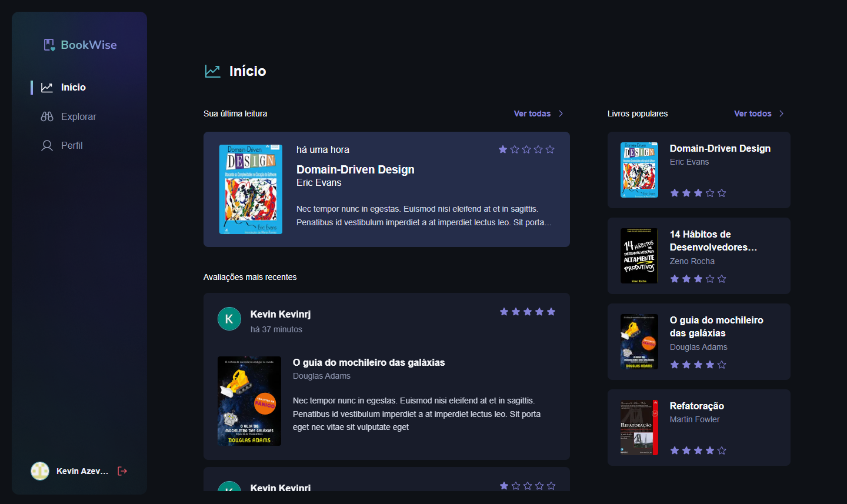Toggle the first star on Domain-Driven Design rating
The image size is (847, 504).
coord(503,149)
